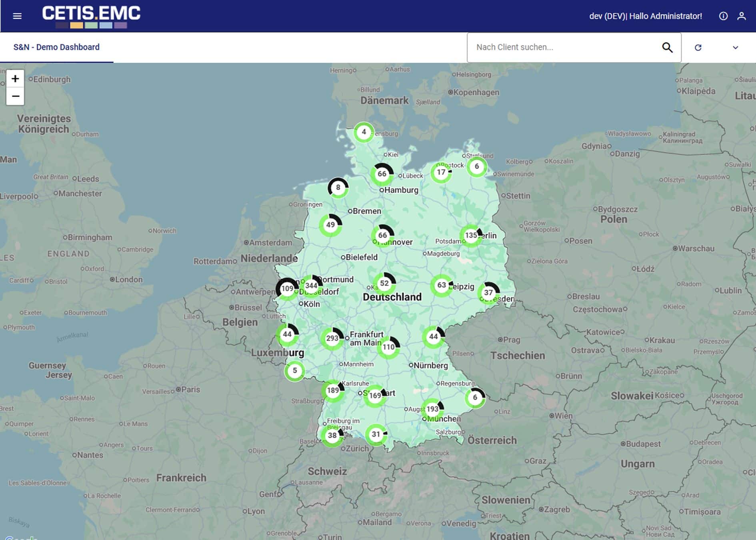Image resolution: width=756 pixels, height=540 pixels.
Task: Click the 4 cluster near Flensburg
Action: click(x=364, y=132)
